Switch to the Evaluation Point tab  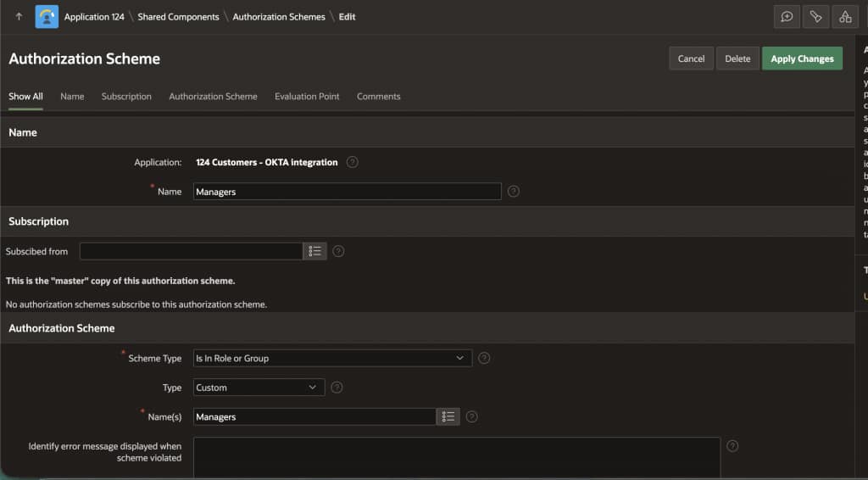coord(307,97)
